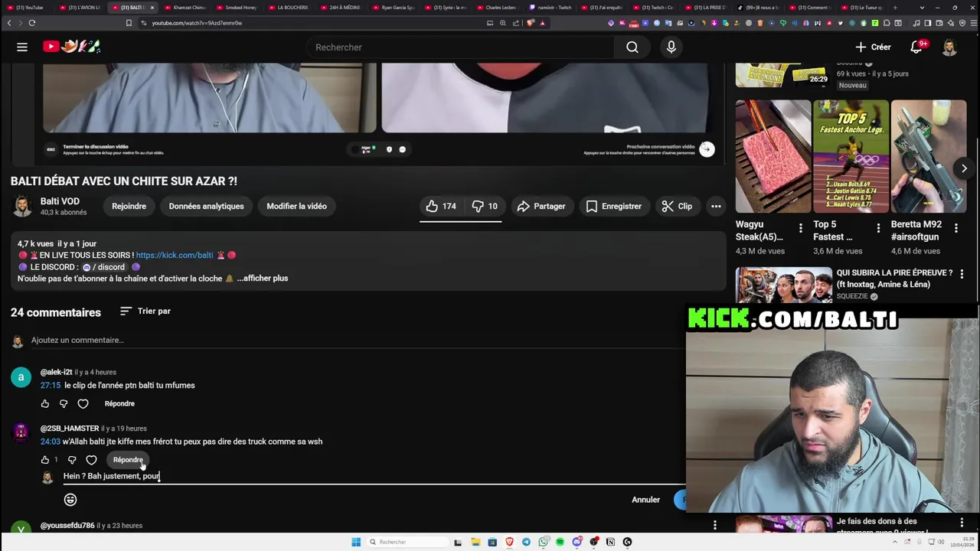The width and height of the screenshot is (980, 551).
Task: Open QUI SUBIRA LA PIRE ÉPREUVE video
Action: pos(894,279)
